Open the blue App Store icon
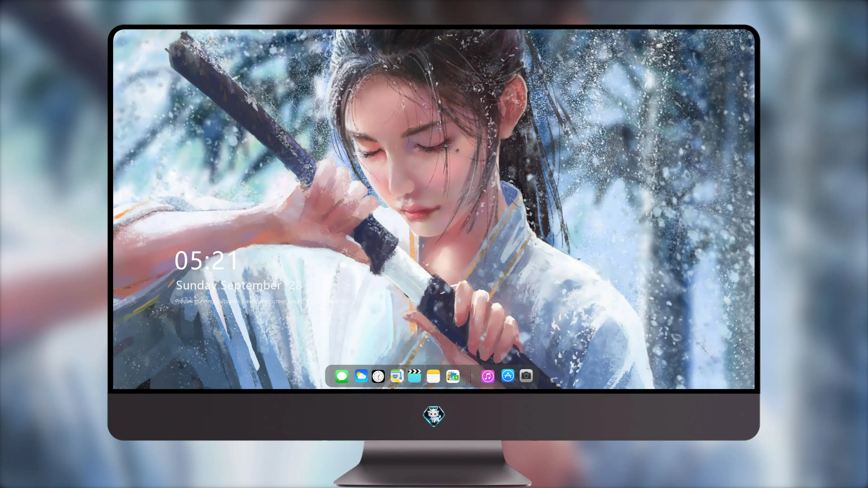Image resolution: width=868 pixels, height=488 pixels. (x=508, y=376)
